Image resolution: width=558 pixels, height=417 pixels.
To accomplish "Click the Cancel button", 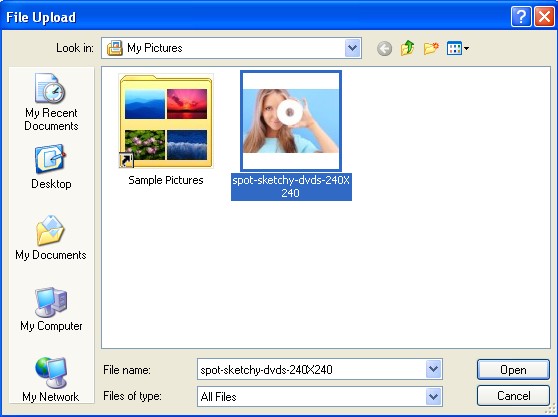I will coord(513,396).
